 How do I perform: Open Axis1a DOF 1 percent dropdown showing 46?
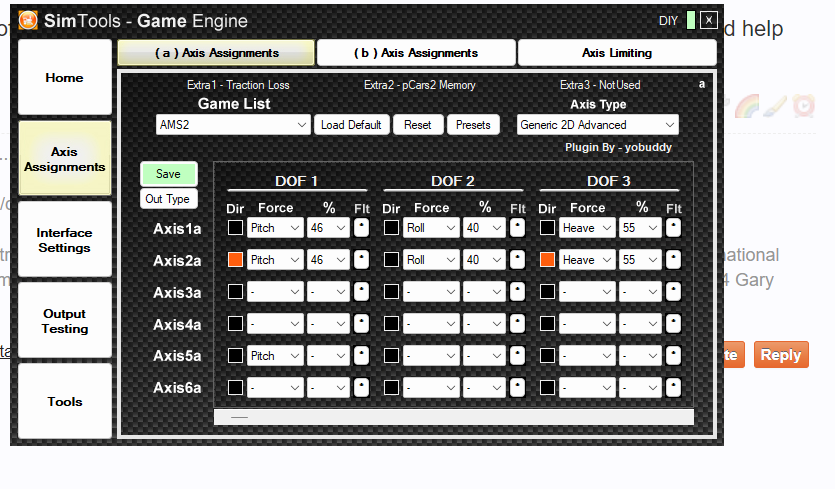tap(329, 227)
